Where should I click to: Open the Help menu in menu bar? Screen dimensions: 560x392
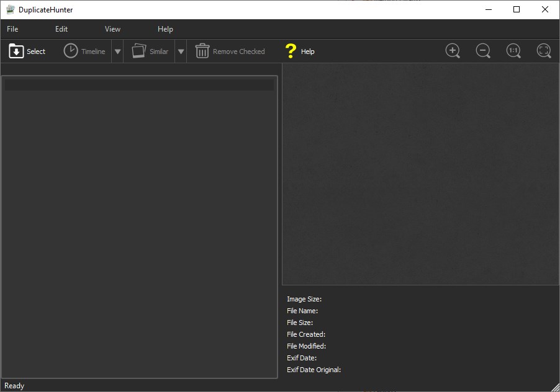coord(165,29)
